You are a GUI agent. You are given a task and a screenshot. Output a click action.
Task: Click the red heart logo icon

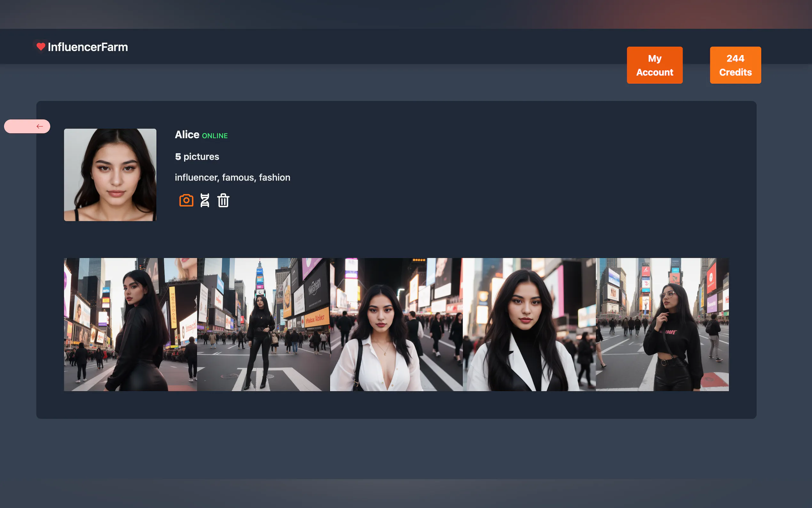pyautogui.click(x=41, y=46)
